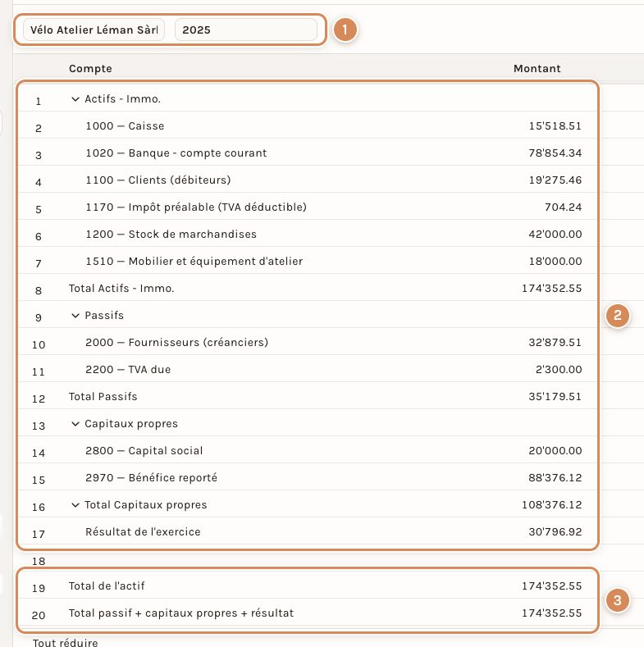
Task: Click the 'Compte' column header
Action: click(90, 69)
